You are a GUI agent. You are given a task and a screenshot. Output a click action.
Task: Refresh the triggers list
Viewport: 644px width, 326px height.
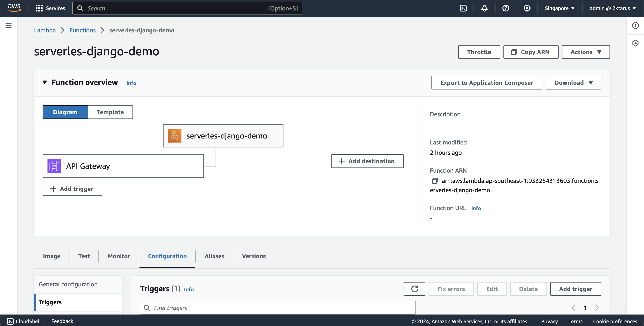414,289
